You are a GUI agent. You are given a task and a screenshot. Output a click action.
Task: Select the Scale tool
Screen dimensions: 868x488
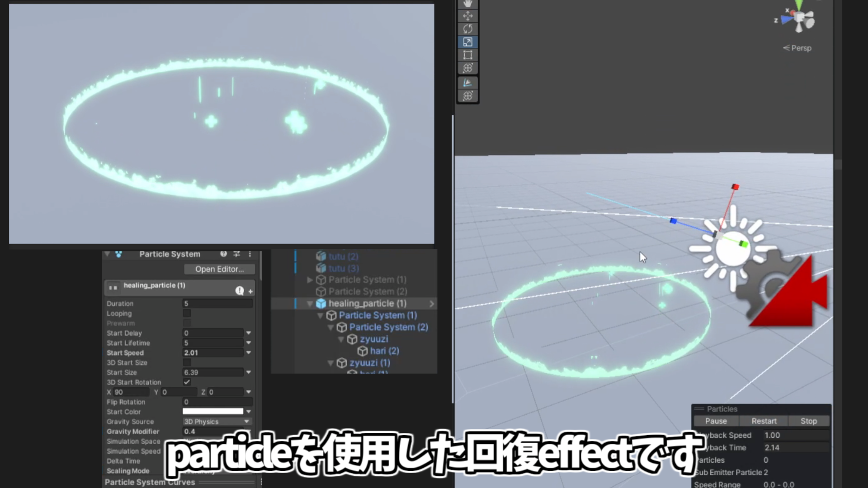pyautogui.click(x=467, y=42)
